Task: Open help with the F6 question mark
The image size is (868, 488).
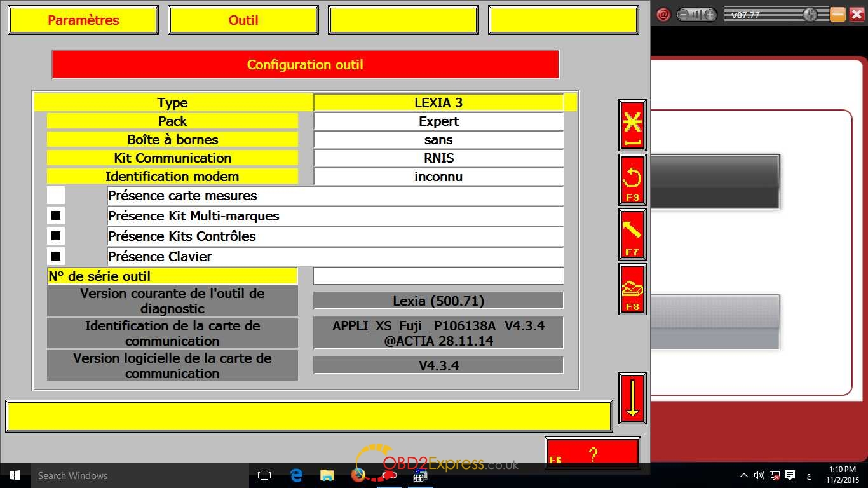Action: point(592,454)
